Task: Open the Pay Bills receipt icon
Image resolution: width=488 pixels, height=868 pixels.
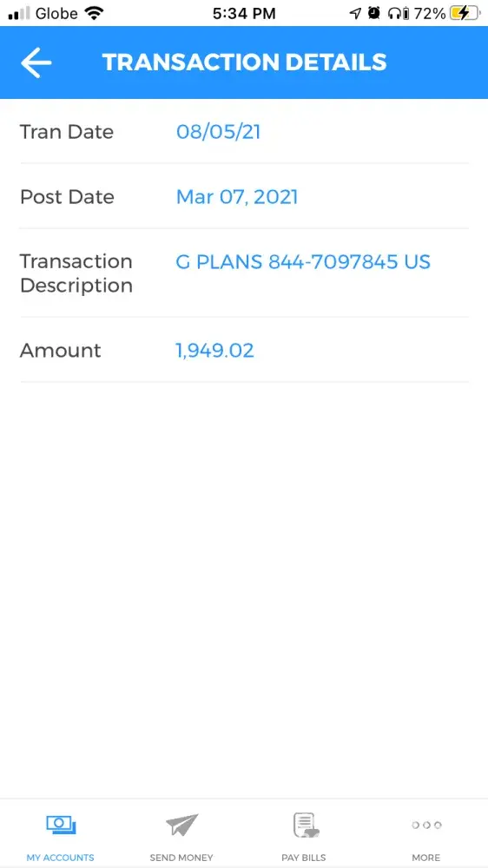Action: pos(306,825)
